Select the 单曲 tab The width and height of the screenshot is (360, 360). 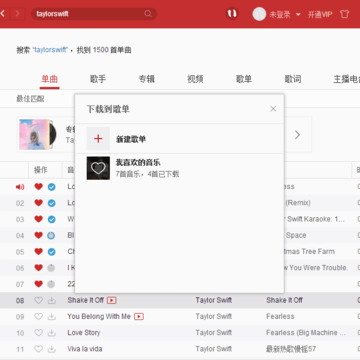49,79
